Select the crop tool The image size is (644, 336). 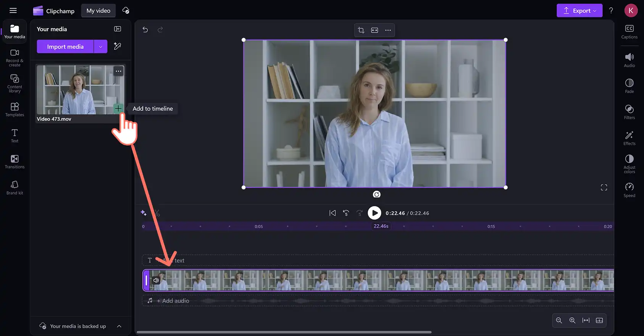[361, 30]
